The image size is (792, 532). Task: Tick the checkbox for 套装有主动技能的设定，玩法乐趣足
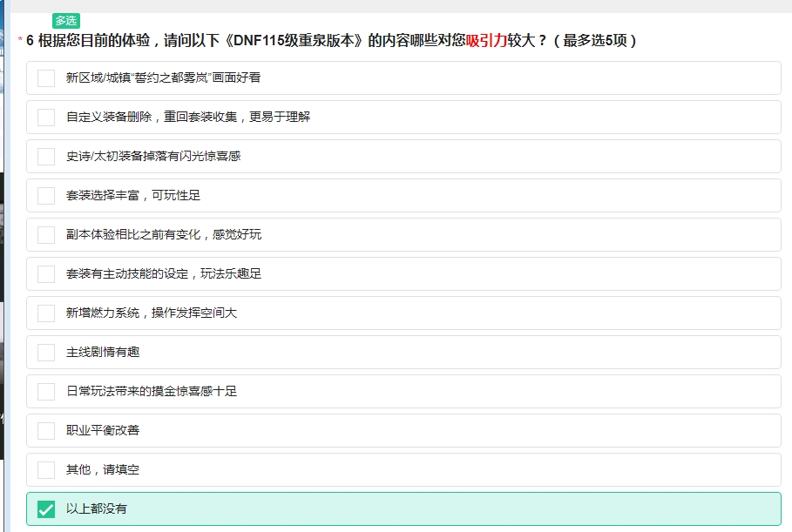(46, 274)
